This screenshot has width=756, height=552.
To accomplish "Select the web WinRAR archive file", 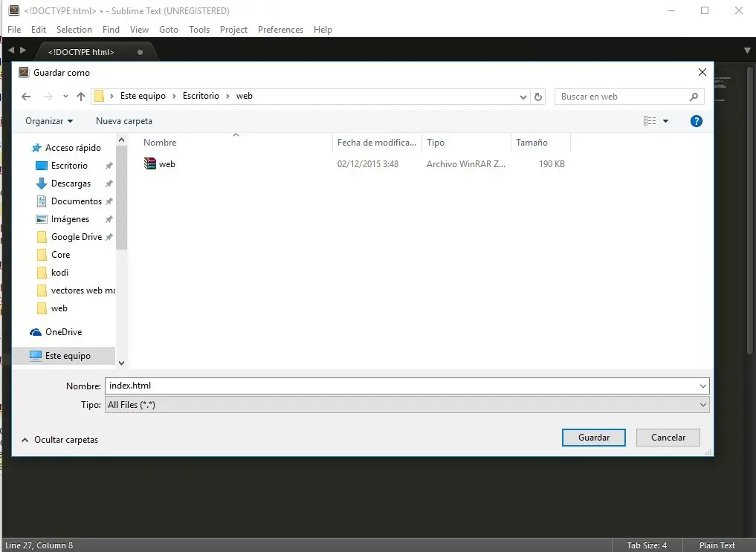I will click(160, 163).
